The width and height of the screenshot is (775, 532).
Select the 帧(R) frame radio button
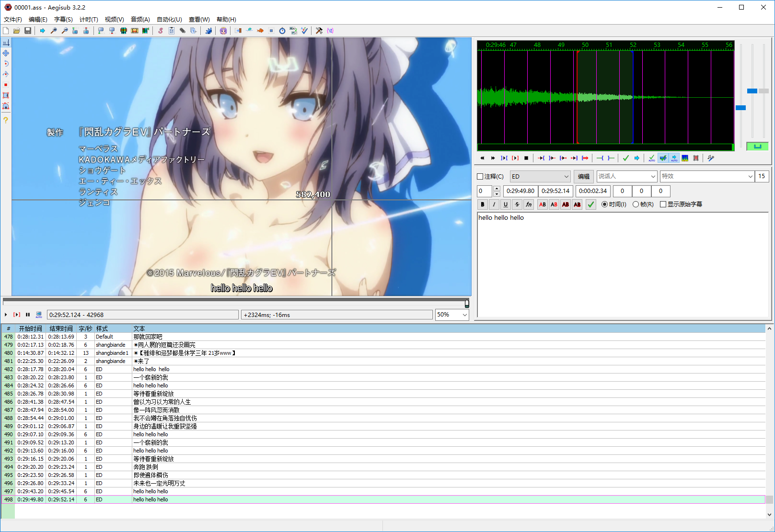(x=643, y=204)
